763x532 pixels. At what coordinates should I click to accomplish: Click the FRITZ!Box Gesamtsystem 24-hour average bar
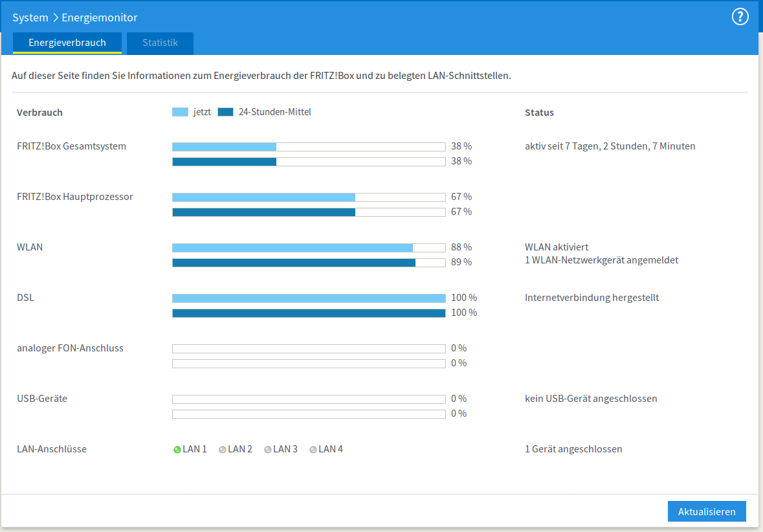tap(309, 162)
